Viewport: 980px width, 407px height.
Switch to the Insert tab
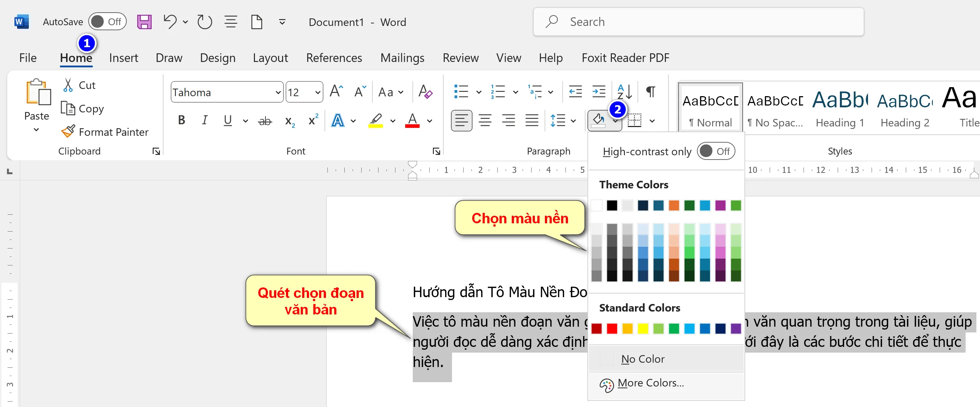(124, 57)
